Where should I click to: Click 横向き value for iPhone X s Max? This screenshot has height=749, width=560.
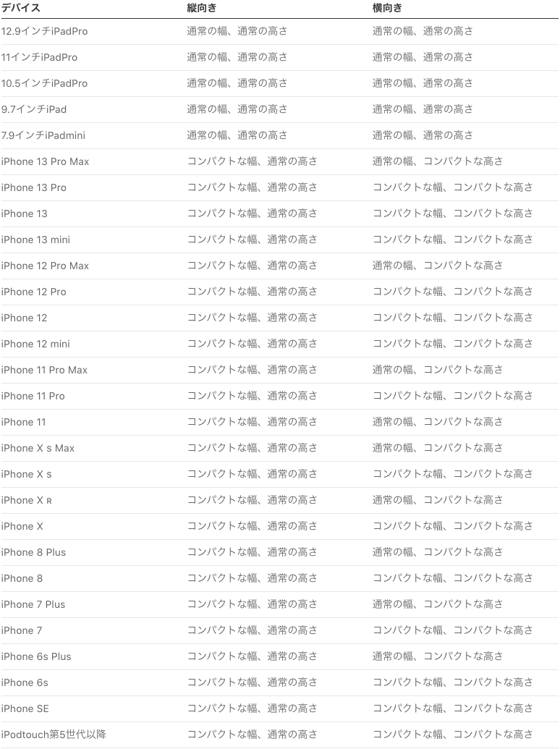point(438,447)
